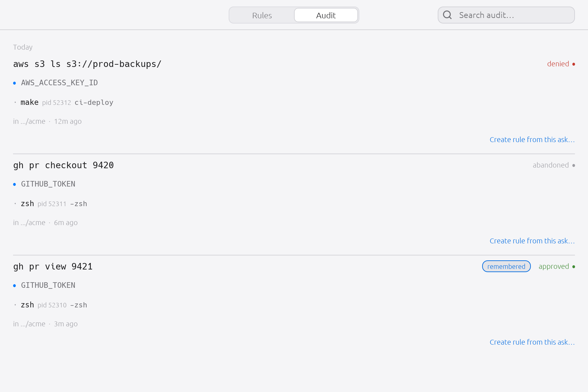Image resolution: width=588 pixels, height=392 pixels.
Task: Click the search magnifier icon
Action: (447, 15)
